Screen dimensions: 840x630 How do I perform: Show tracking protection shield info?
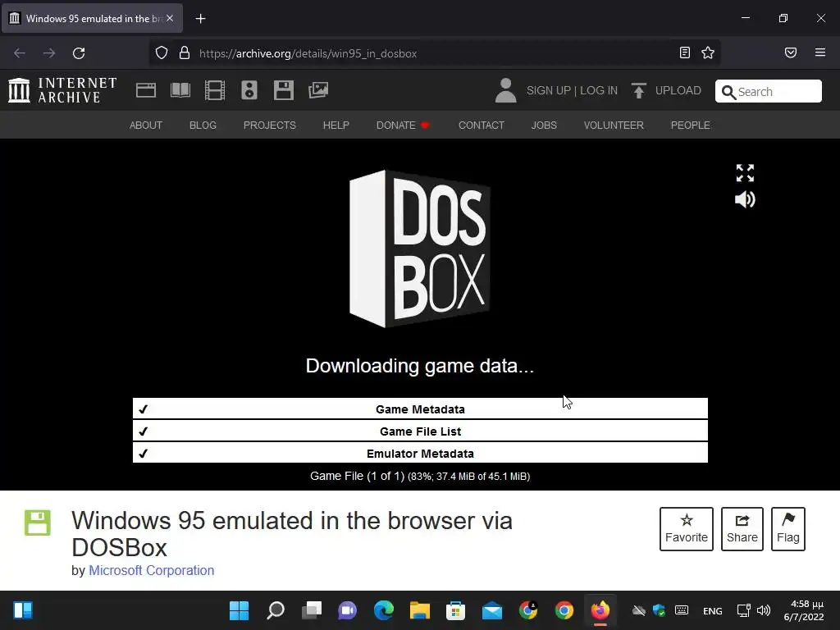162,53
